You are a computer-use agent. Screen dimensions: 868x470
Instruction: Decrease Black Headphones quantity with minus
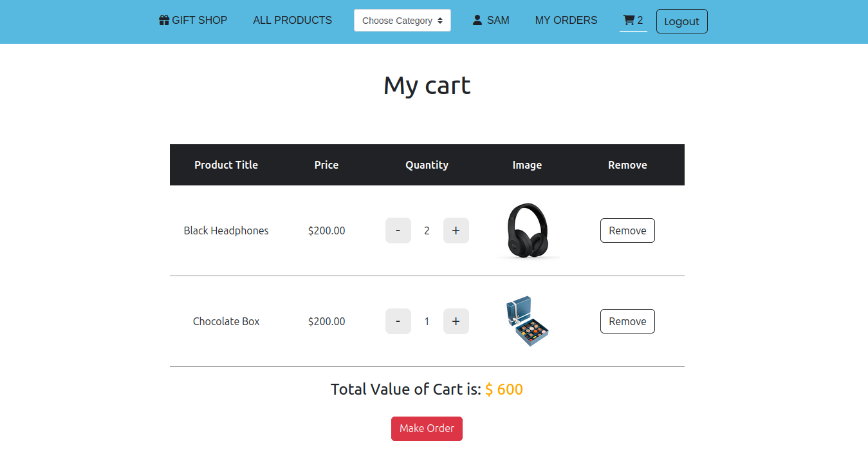398,230
